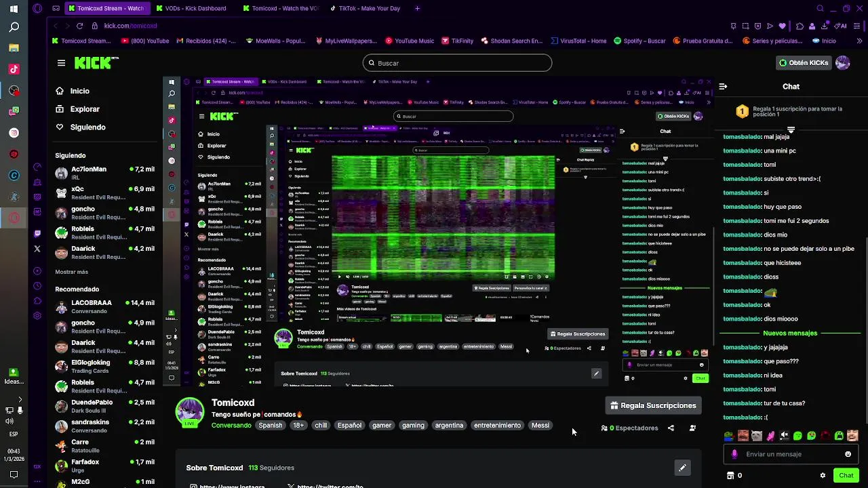868x488 pixels.
Task: Open VirusTotal - Home bookmark
Action: 578,41
